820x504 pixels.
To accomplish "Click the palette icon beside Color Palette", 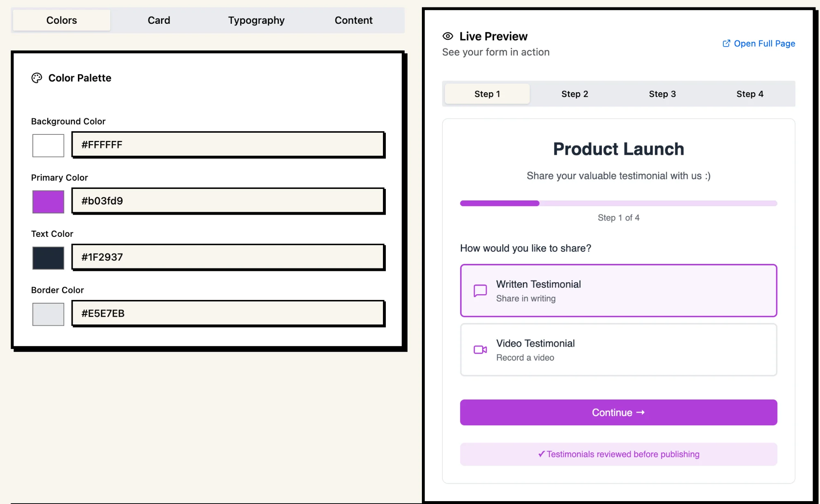I will click(37, 78).
